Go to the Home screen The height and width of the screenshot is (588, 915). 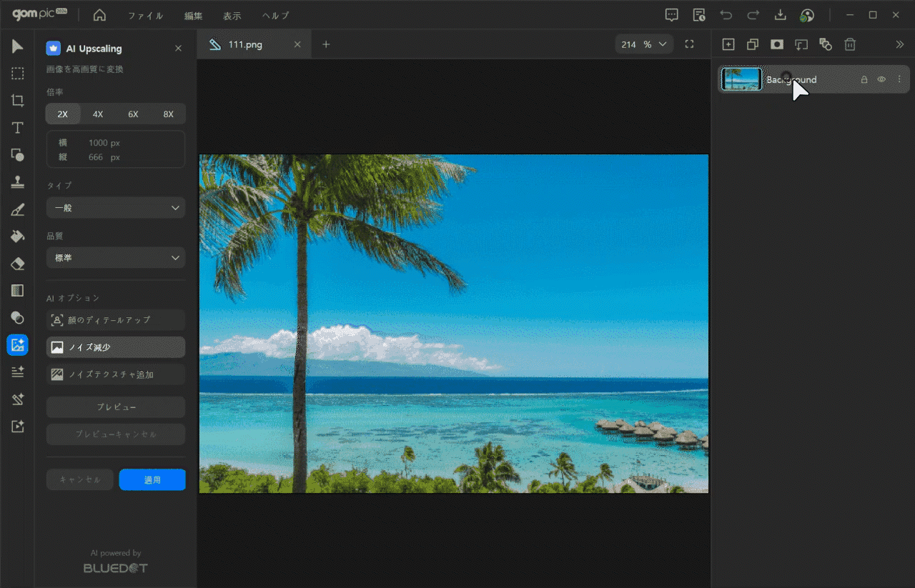(99, 15)
